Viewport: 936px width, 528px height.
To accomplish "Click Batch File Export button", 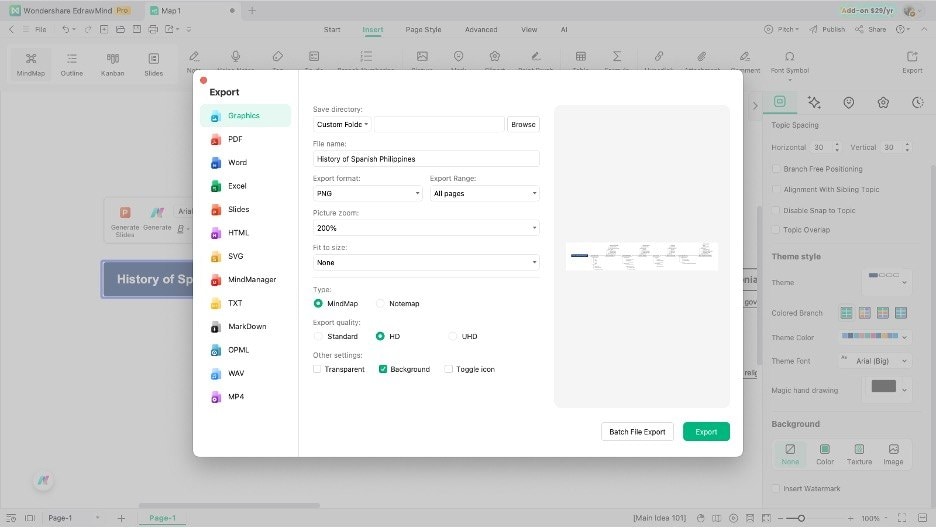I will [637, 432].
